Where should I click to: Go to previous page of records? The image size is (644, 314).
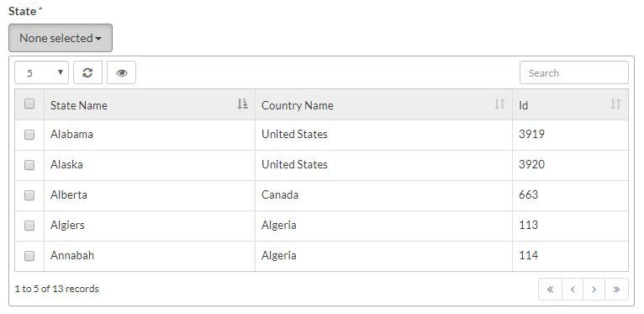tap(573, 290)
